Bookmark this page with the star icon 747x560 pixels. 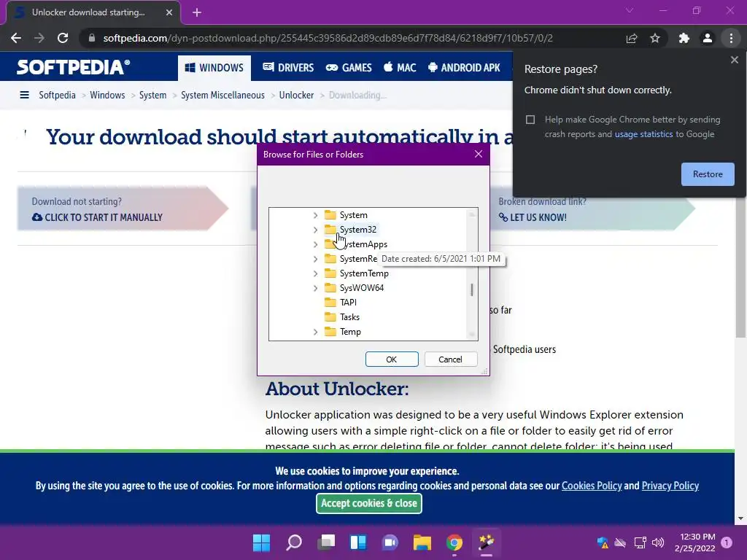click(655, 38)
